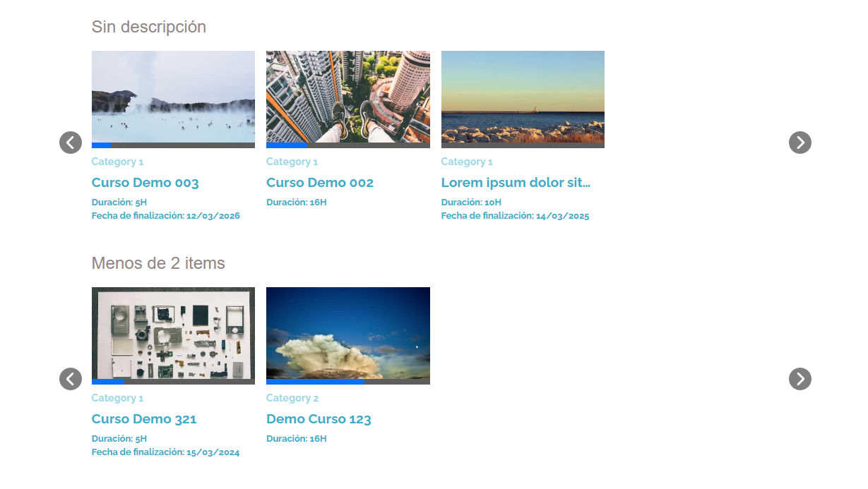Click Duración: 16H under Curso Demo 002
The image size is (868, 489).
click(x=297, y=203)
